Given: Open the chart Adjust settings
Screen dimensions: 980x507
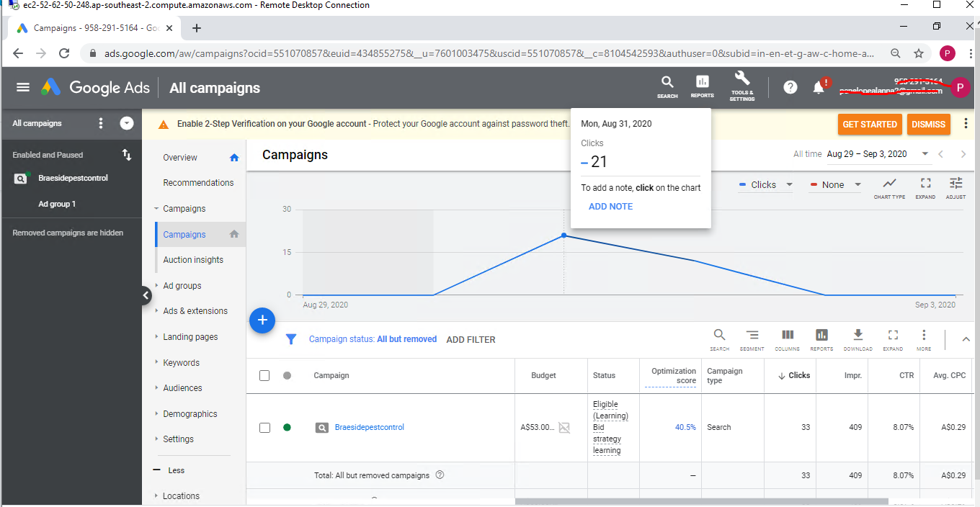Looking at the screenshot, I should (x=955, y=187).
